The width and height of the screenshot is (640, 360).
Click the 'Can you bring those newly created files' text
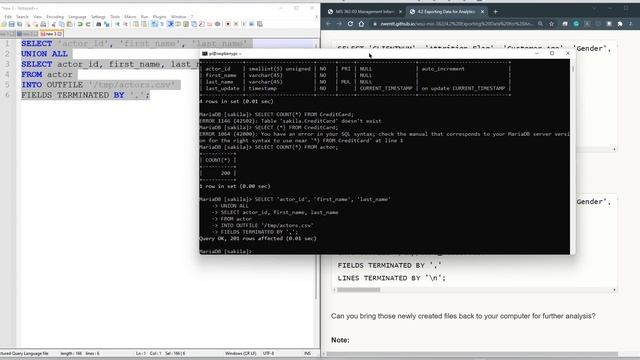(463, 316)
